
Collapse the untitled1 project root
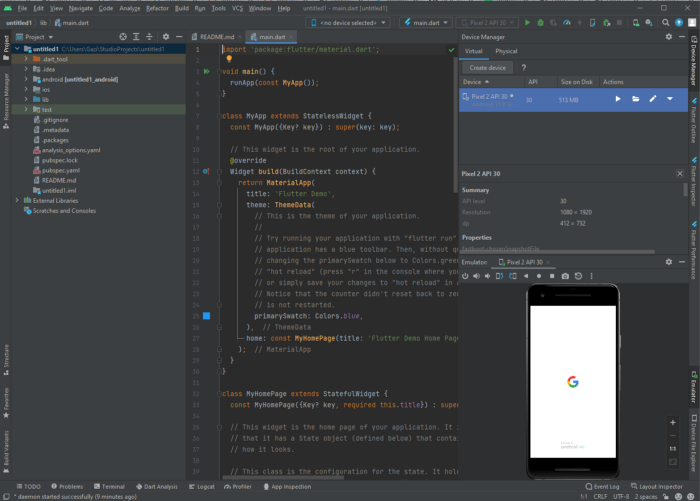pyautogui.click(x=17, y=49)
